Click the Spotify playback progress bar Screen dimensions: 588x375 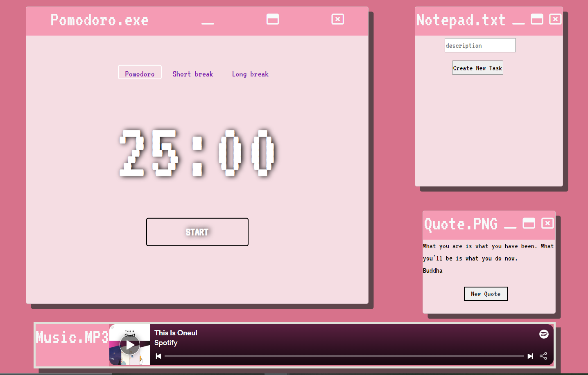[344, 356]
